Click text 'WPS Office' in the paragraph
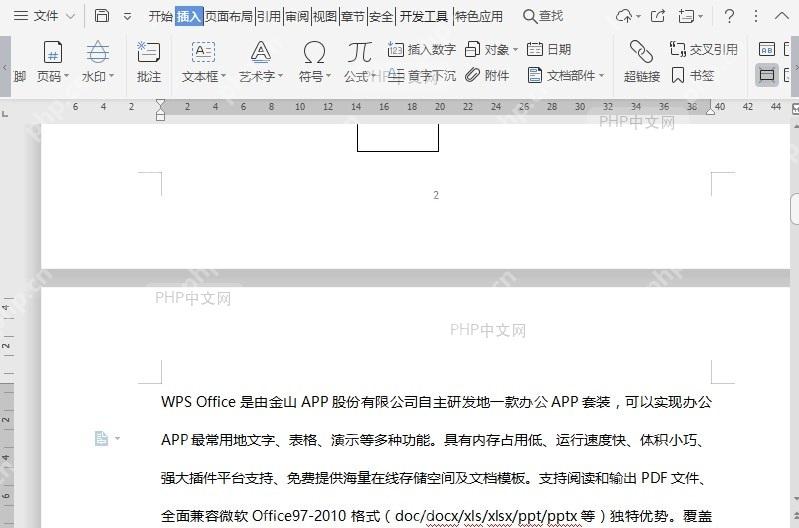Image resolution: width=799 pixels, height=528 pixels. [x=199, y=402]
